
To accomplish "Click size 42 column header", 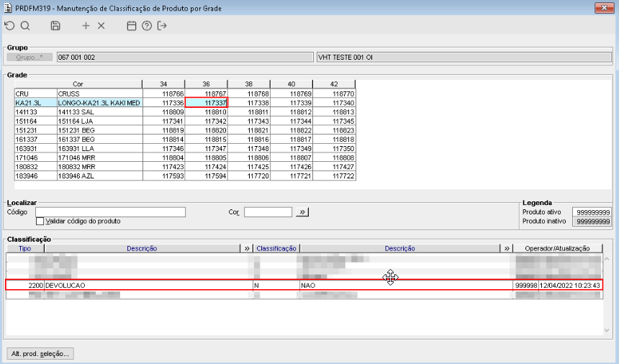I will [x=334, y=84].
